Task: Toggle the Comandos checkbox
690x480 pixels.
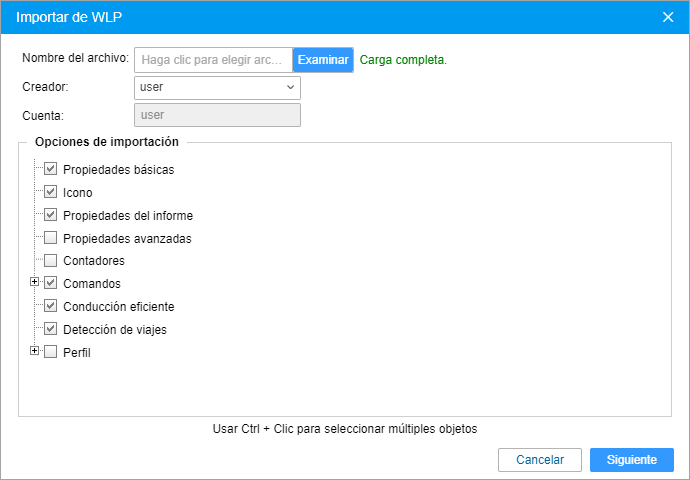Action: [x=51, y=283]
